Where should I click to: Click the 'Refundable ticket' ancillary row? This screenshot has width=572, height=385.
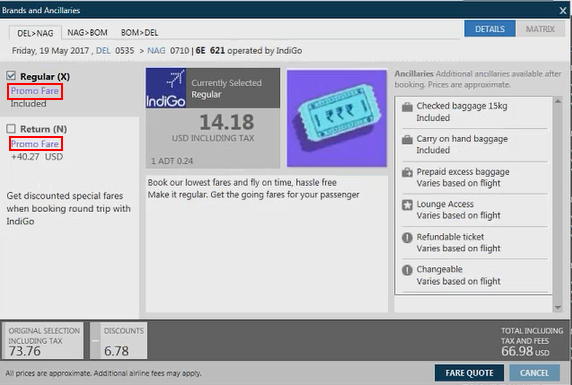click(x=475, y=243)
